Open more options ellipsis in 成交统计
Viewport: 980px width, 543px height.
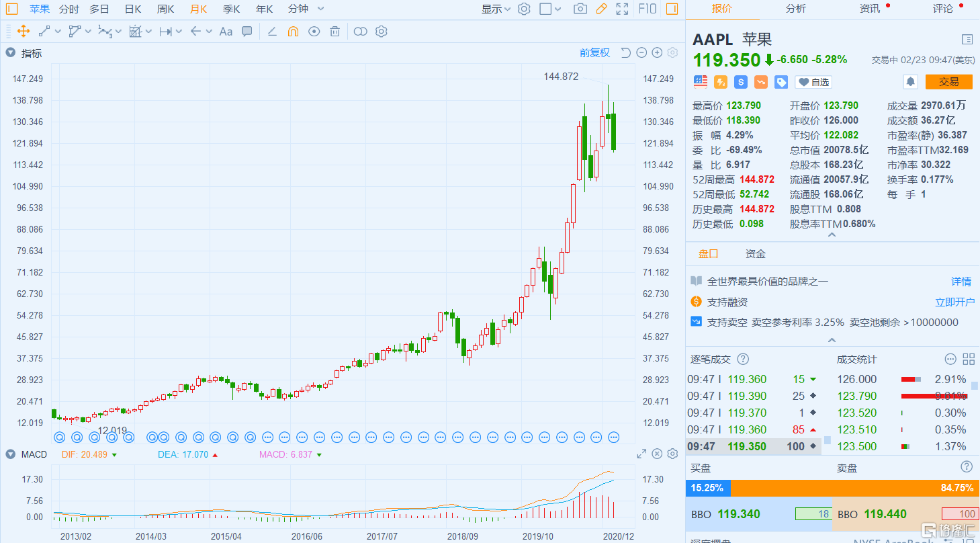coord(950,359)
